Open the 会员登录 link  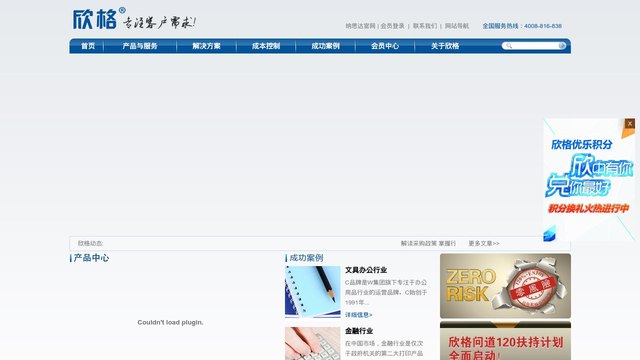click(x=392, y=26)
